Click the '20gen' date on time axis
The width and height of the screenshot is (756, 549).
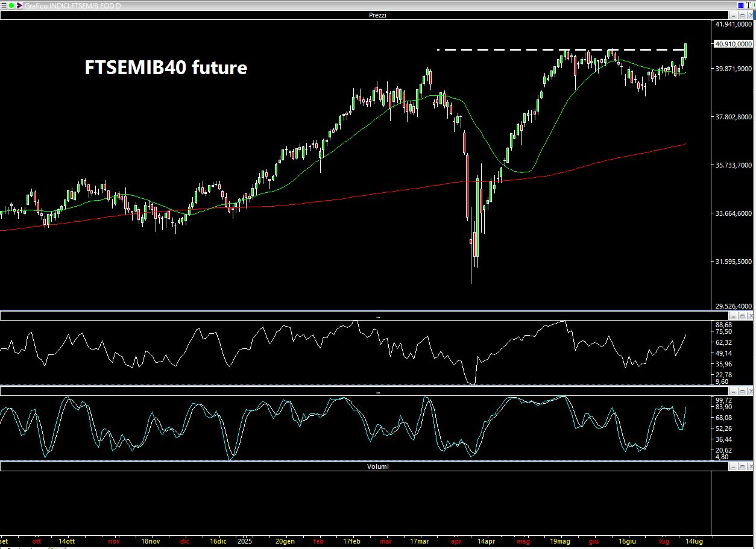click(x=285, y=541)
